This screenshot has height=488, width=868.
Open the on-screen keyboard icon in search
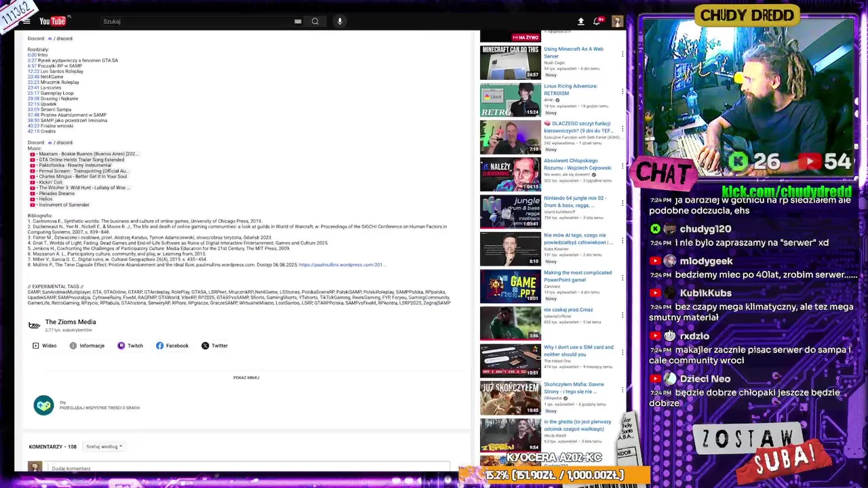[298, 21]
